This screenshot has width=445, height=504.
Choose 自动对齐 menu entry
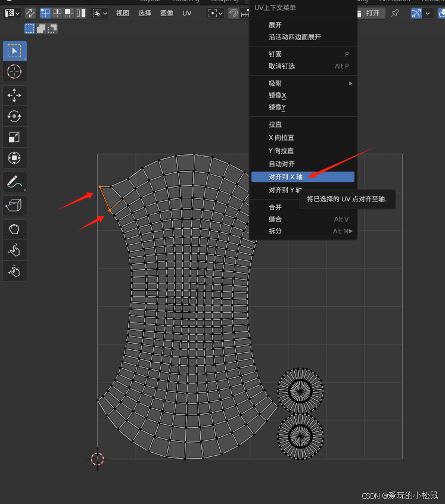coord(303,164)
